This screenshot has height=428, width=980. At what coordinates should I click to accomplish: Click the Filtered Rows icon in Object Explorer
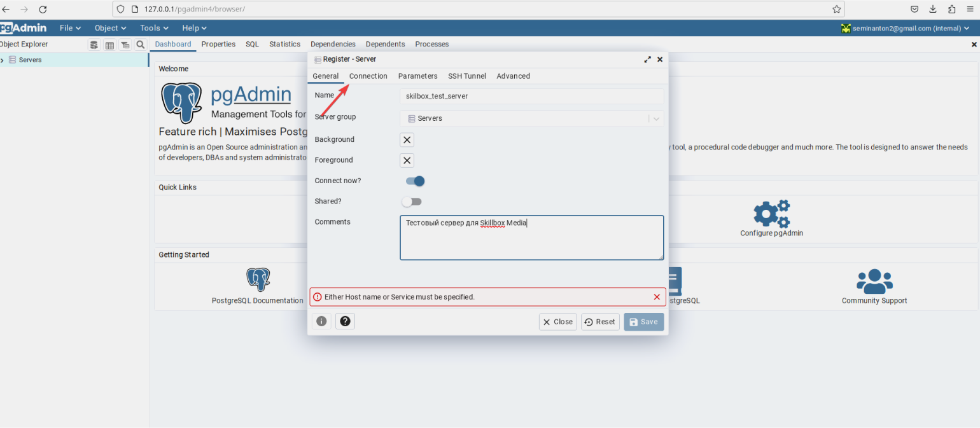click(125, 45)
